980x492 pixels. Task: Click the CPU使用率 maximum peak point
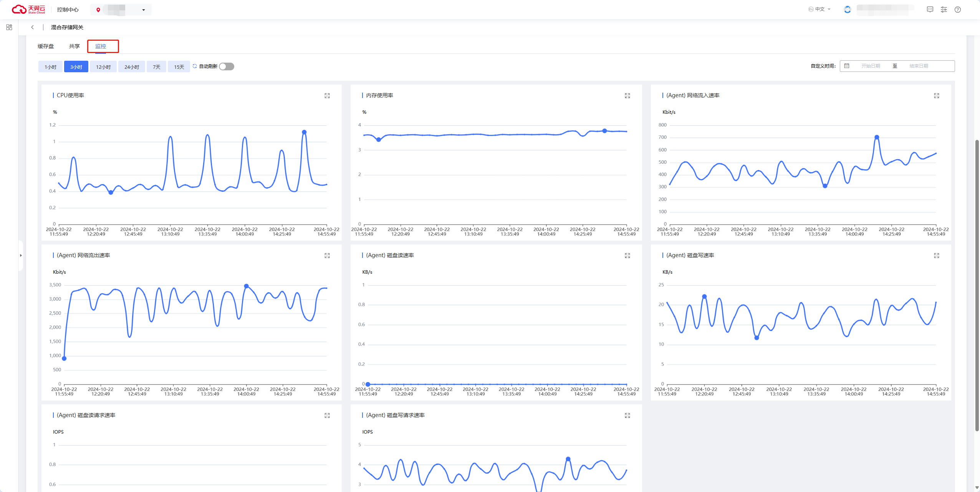click(304, 132)
